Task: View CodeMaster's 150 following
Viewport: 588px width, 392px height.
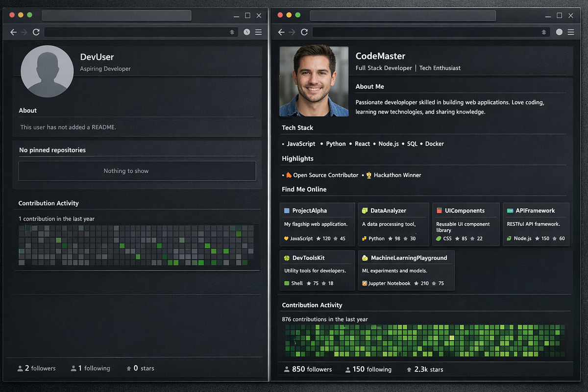Action: [x=368, y=369]
